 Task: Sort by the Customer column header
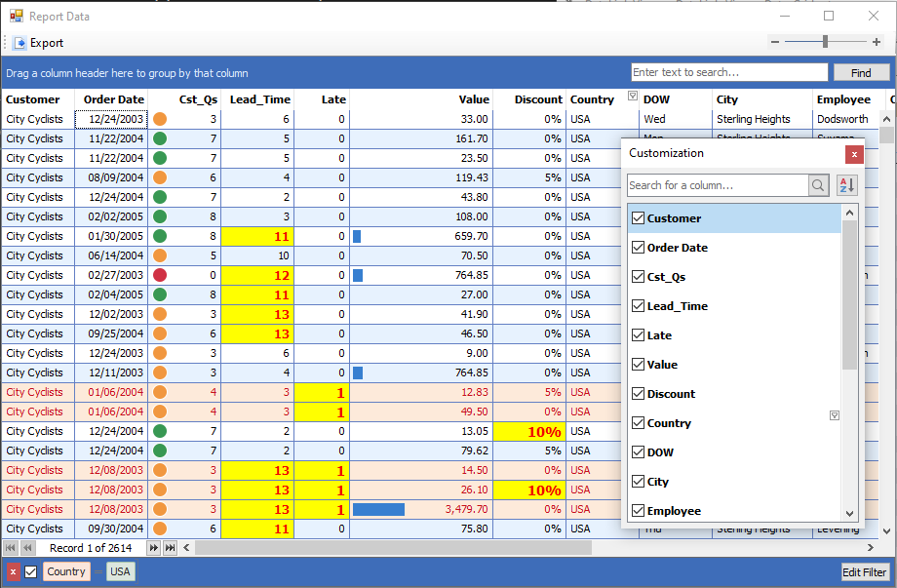click(38, 98)
